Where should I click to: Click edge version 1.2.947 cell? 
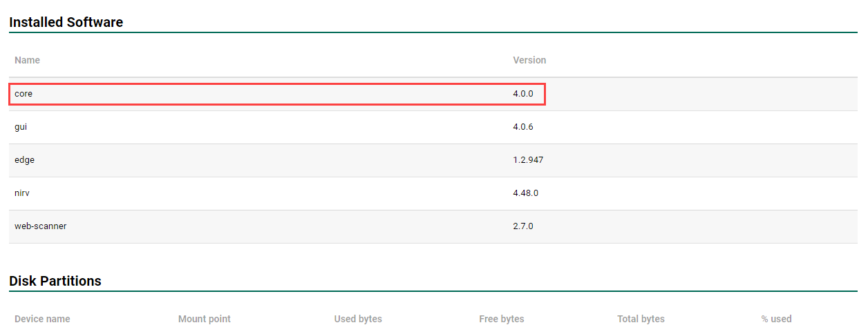[528, 160]
